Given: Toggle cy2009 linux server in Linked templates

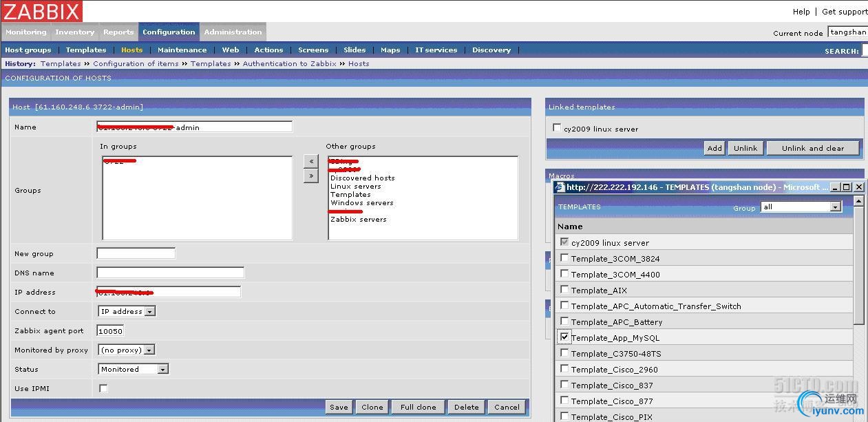Looking at the screenshot, I should tap(557, 128).
